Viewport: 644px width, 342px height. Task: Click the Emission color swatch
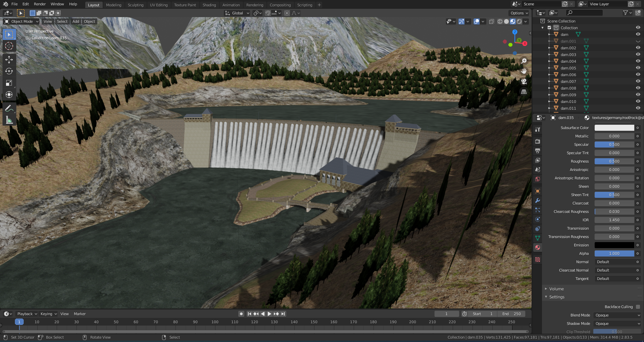point(614,245)
